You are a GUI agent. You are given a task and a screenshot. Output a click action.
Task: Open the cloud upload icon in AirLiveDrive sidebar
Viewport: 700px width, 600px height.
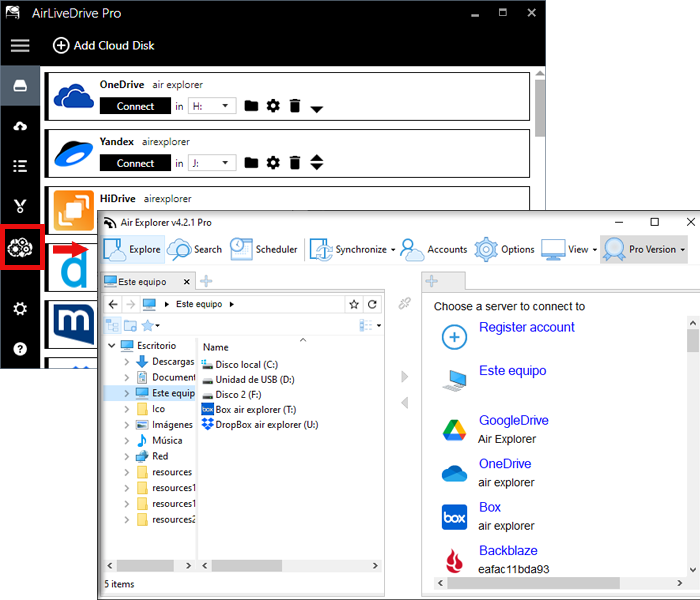tap(20, 126)
